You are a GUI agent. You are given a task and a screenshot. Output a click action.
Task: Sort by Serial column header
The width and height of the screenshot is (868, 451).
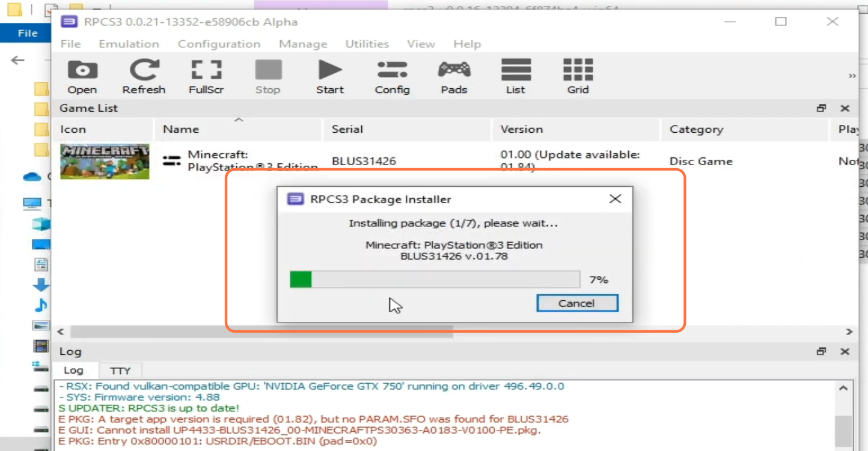point(408,129)
